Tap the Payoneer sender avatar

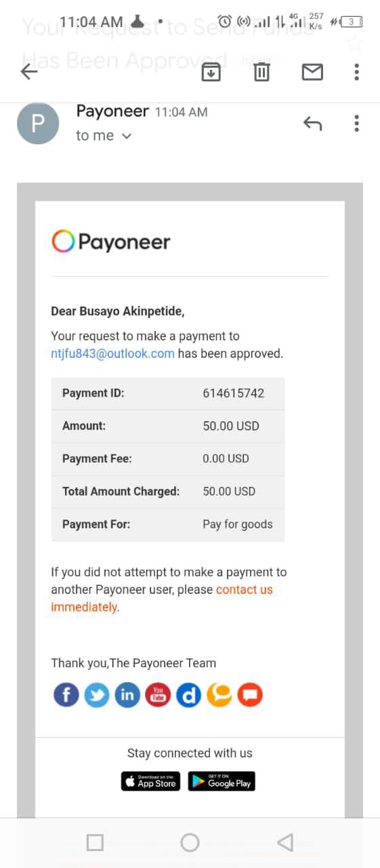pos(38,123)
